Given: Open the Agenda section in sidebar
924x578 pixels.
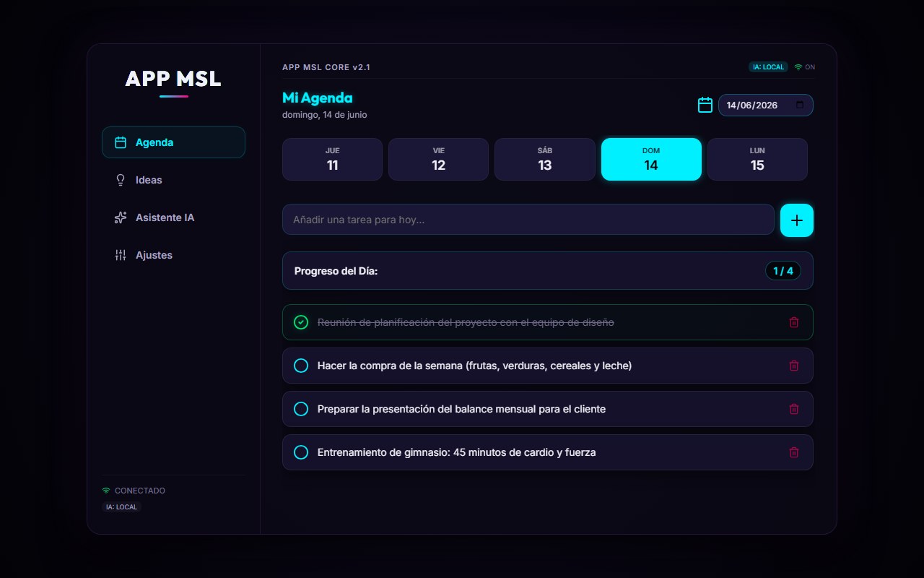Looking at the screenshot, I should 173,142.
